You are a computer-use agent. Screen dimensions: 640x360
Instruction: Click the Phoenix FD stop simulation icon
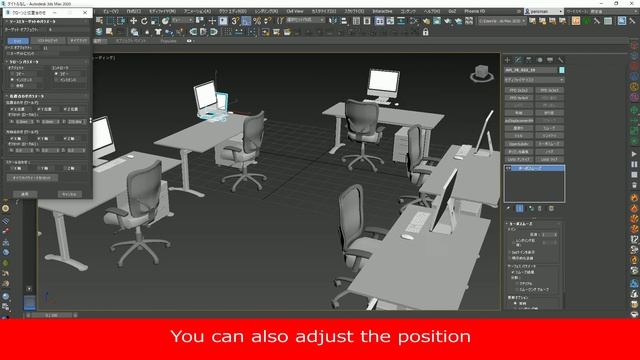(634, 175)
